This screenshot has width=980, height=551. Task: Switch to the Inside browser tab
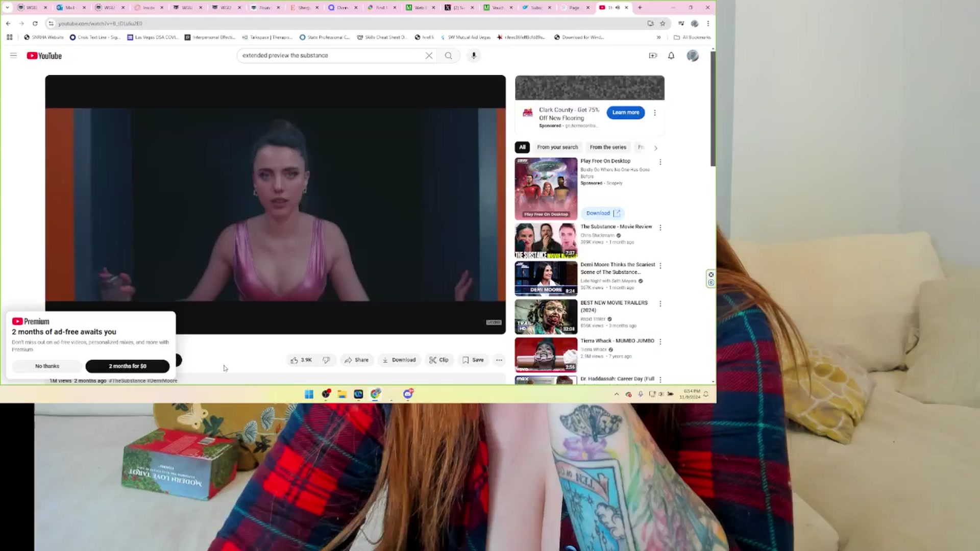point(148,8)
